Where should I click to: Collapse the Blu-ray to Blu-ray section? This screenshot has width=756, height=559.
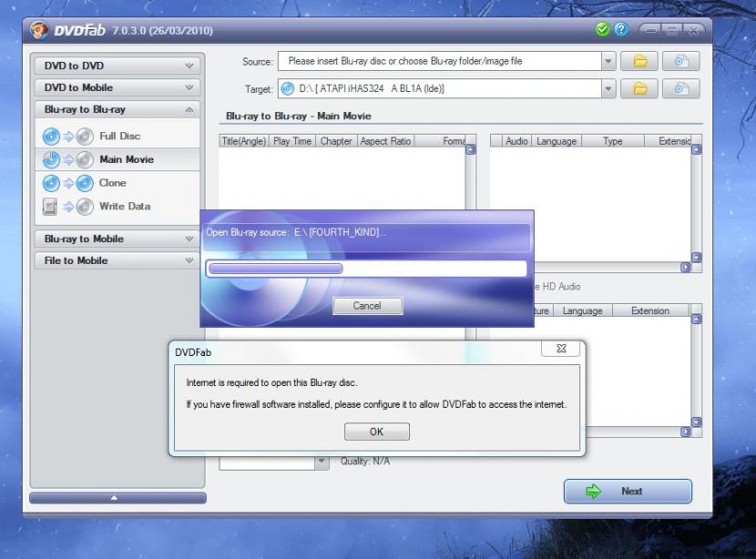coord(117,110)
